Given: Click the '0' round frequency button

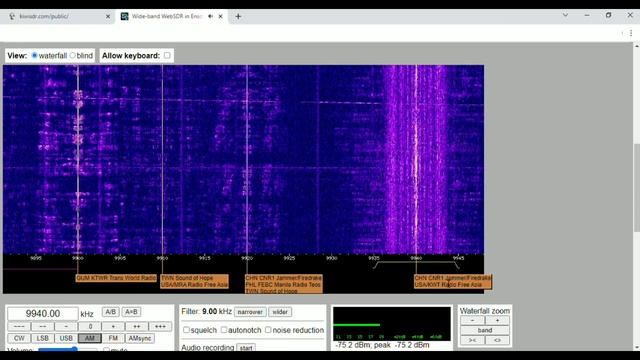Looking at the screenshot, I should (90, 327).
